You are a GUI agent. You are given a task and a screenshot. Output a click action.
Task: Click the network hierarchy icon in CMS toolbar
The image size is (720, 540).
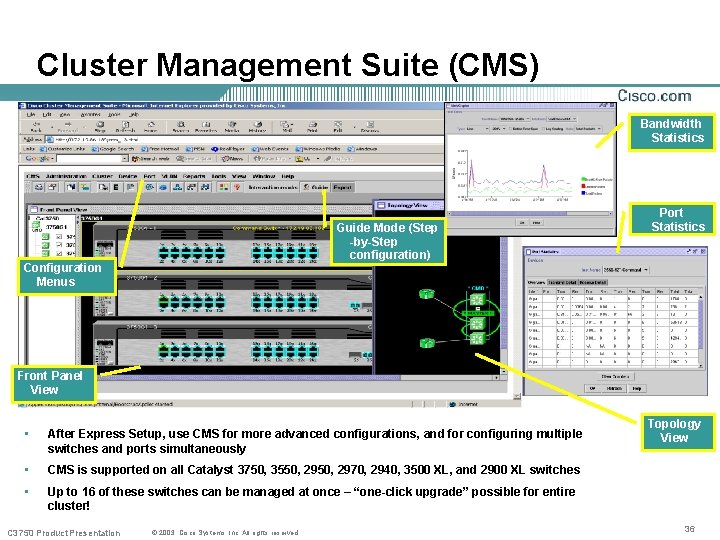[x=177, y=187]
